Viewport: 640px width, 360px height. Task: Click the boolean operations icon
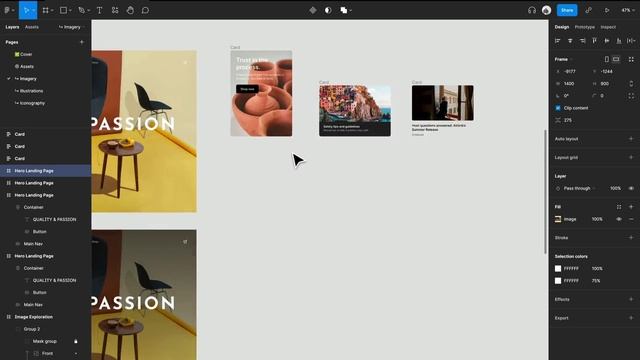344,10
